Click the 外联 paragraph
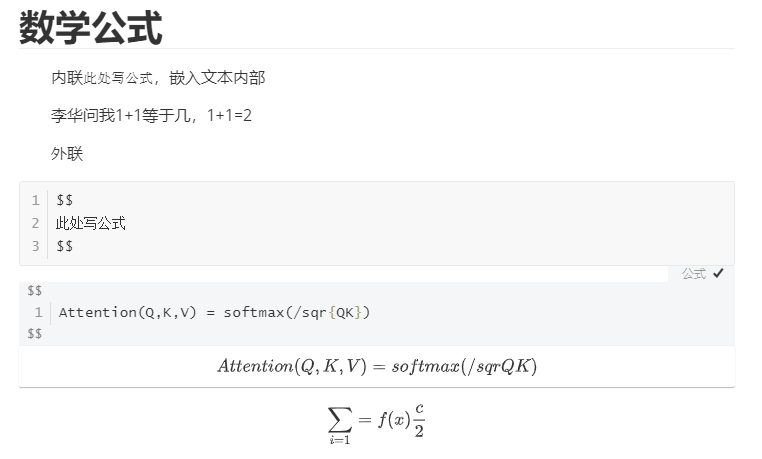Viewport: 762px width, 459px height. (67, 154)
